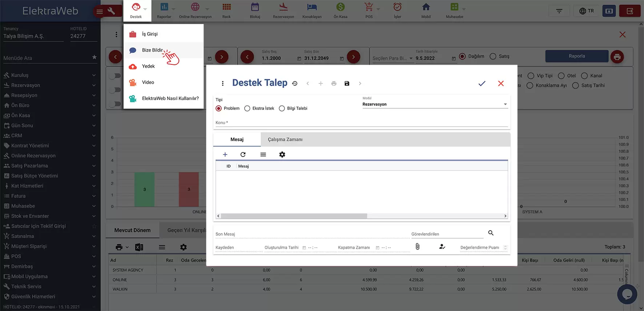Open the Blokaj calendar icon
This screenshot has height=311, width=644.
tap(255, 7)
